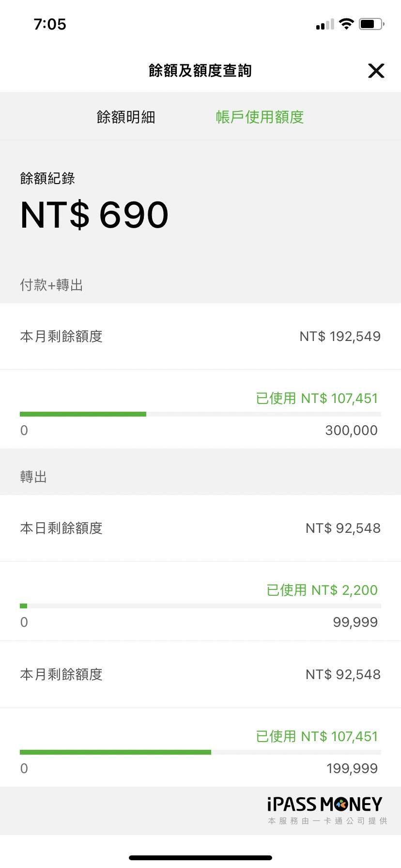Tap the battery status icon
The height and width of the screenshot is (868, 401).
pos(371,24)
